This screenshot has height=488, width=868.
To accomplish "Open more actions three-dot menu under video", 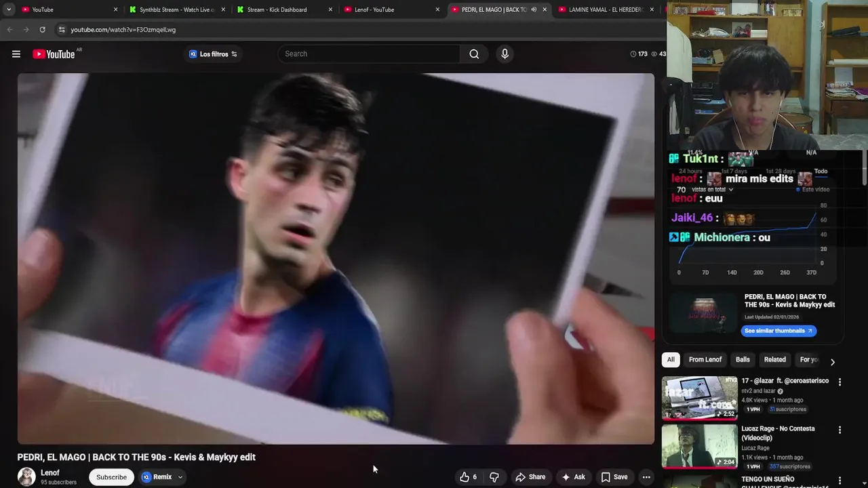I will pos(646,477).
